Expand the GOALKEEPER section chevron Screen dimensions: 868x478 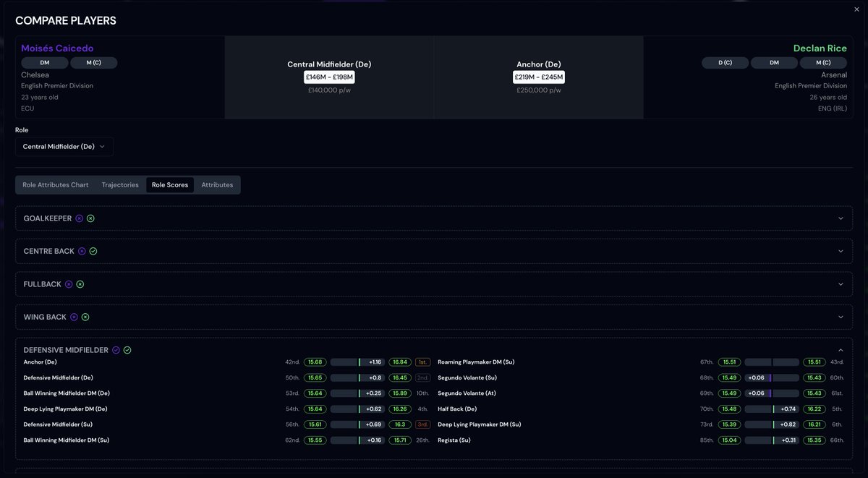pos(841,218)
